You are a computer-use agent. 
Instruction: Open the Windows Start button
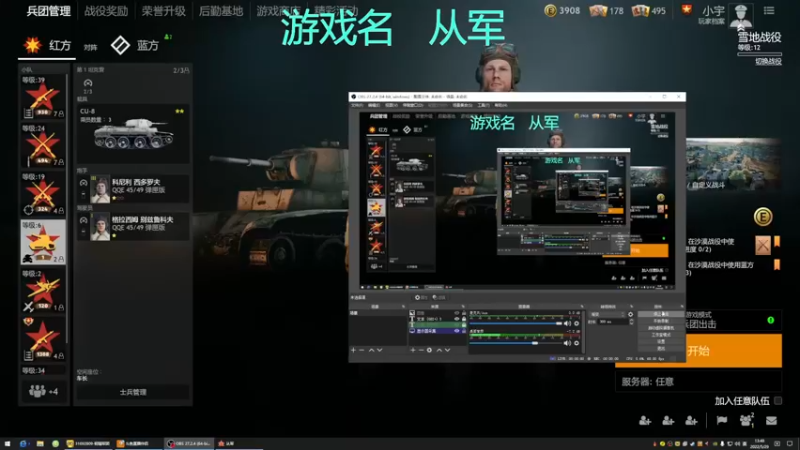pos(7,444)
